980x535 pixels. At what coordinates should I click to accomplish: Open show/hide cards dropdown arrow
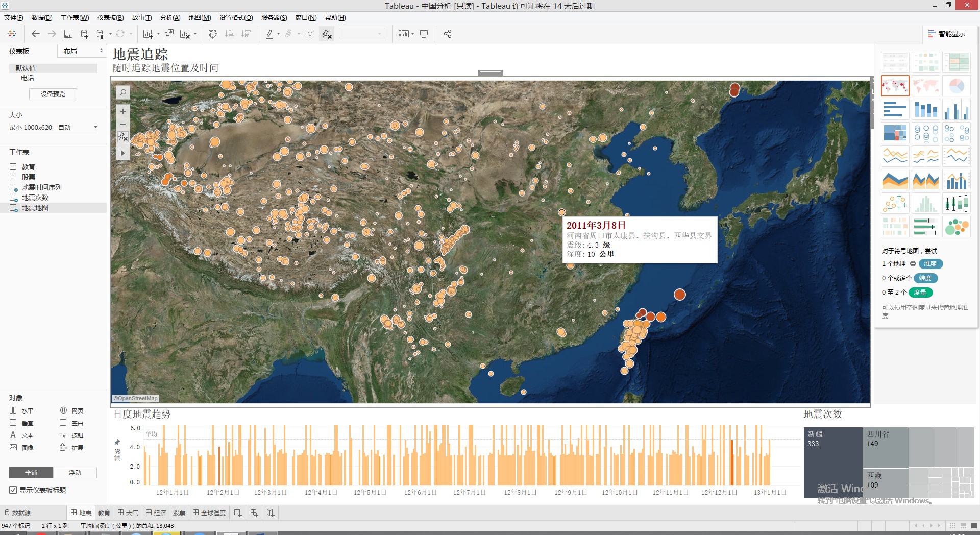pos(412,34)
